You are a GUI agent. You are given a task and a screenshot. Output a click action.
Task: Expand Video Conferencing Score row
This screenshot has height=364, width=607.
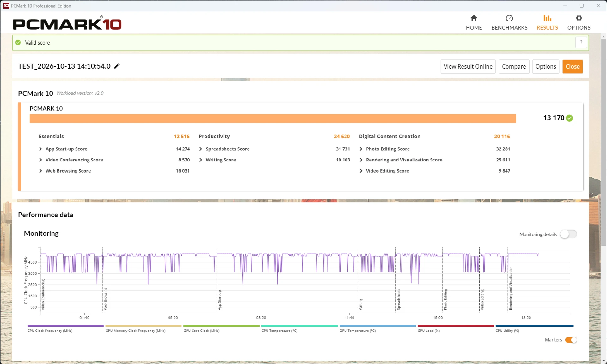40,160
